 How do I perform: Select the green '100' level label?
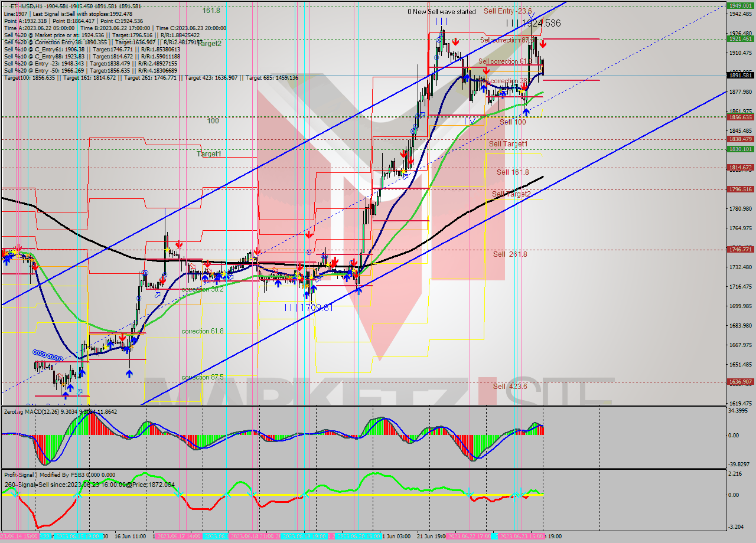point(213,120)
